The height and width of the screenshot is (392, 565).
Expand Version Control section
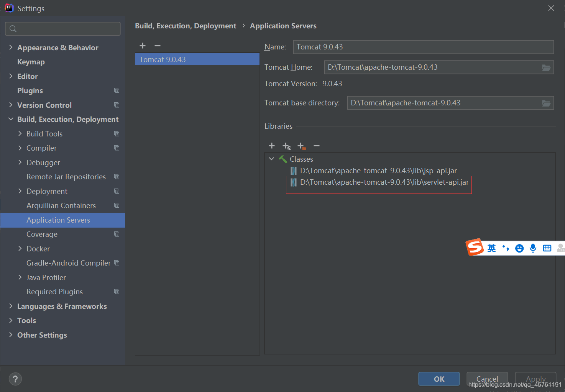point(11,105)
